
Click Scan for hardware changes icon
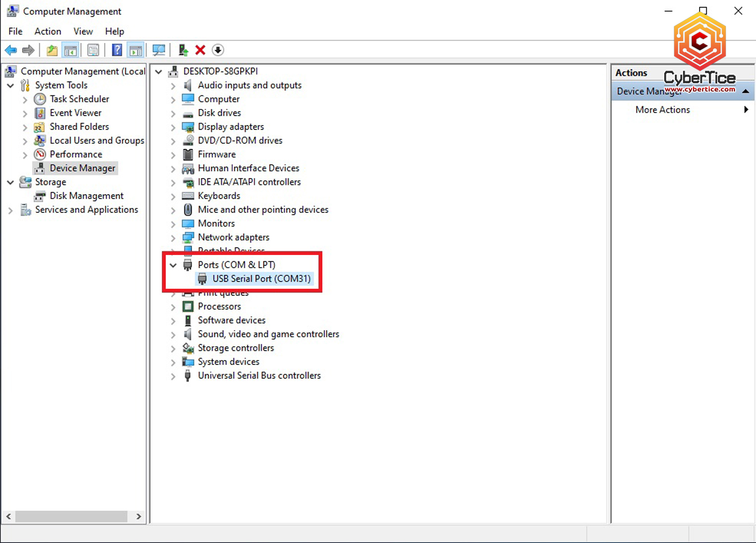(x=159, y=50)
